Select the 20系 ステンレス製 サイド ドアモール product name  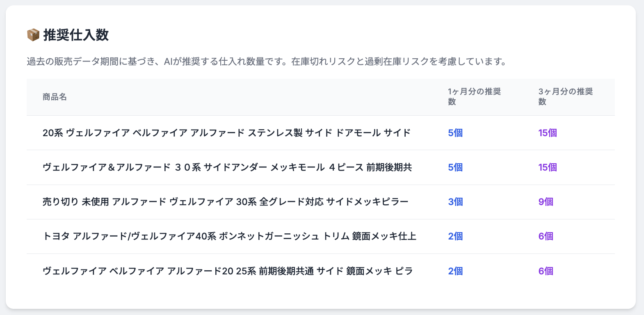click(226, 133)
